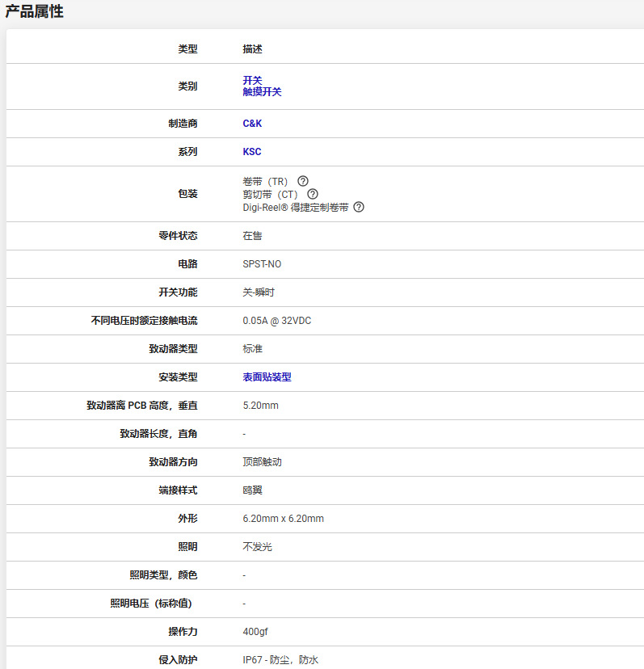This screenshot has height=669, width=644.
Task: Select the 安装类型 row label
Action: [x=178, y=377]
